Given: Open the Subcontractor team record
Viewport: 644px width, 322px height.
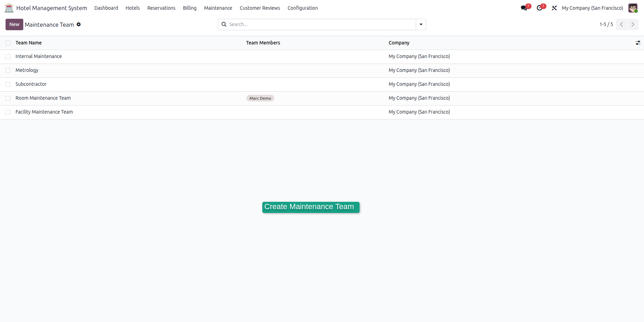Looking at the screenshot, I should 31,84.
